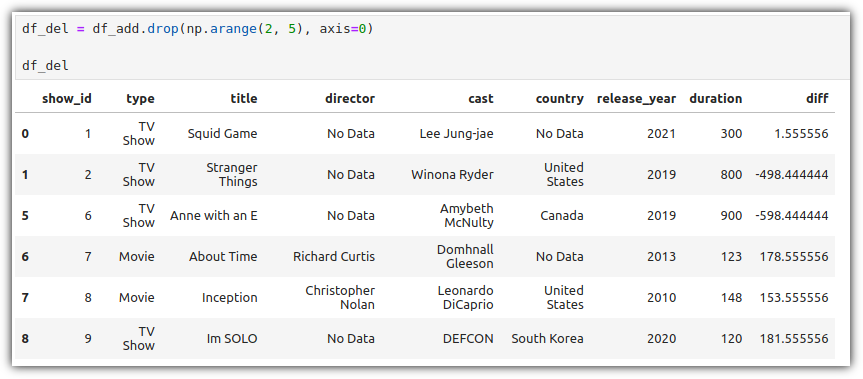Click the duration '120' cell
The image size is (863, 379).
[x=731, y=339]
